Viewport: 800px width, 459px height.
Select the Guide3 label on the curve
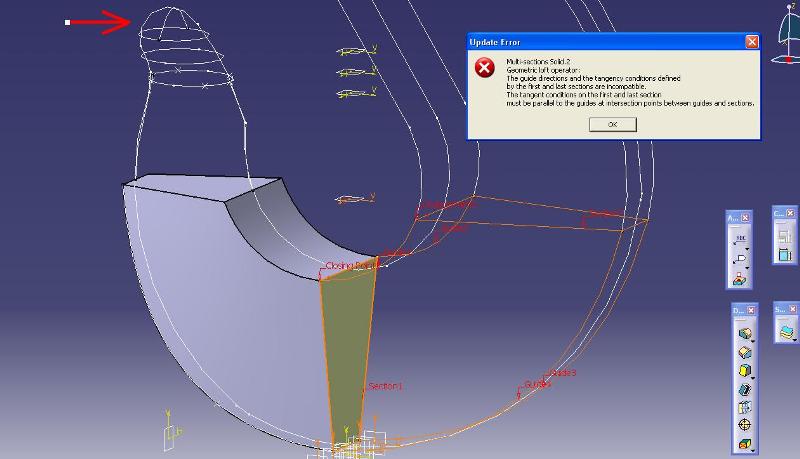pyautogui.click(x=563, y=373)
